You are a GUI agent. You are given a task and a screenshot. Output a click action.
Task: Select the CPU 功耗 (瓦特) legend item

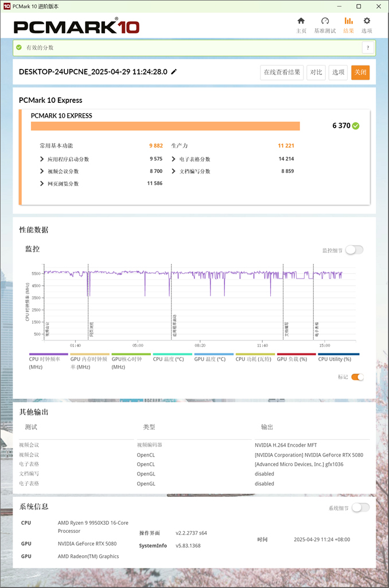pos(255,358)
